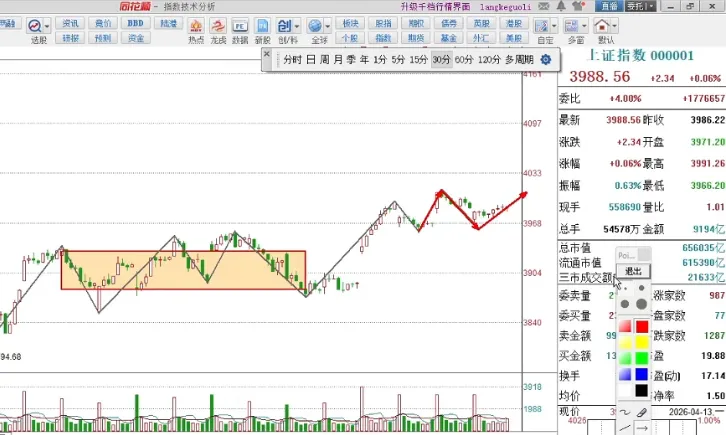726x435 pixels.
Task: Close the period selector bar with X
Action: point(267,54)
